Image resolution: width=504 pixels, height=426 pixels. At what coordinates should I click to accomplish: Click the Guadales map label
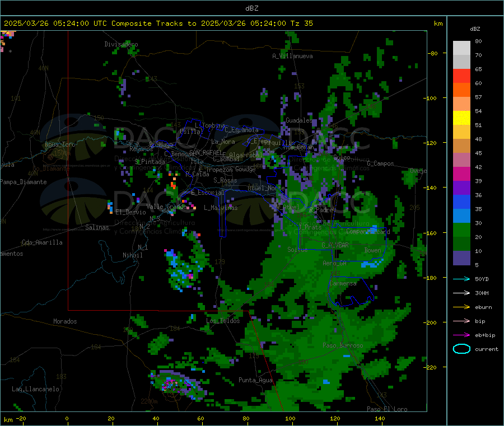coord(299,120)
